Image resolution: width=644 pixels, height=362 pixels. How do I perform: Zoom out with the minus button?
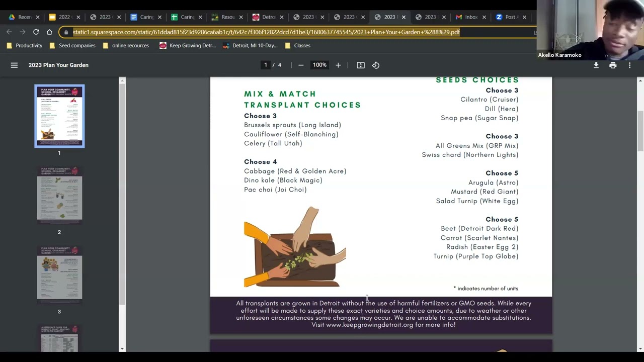[301, 65]
